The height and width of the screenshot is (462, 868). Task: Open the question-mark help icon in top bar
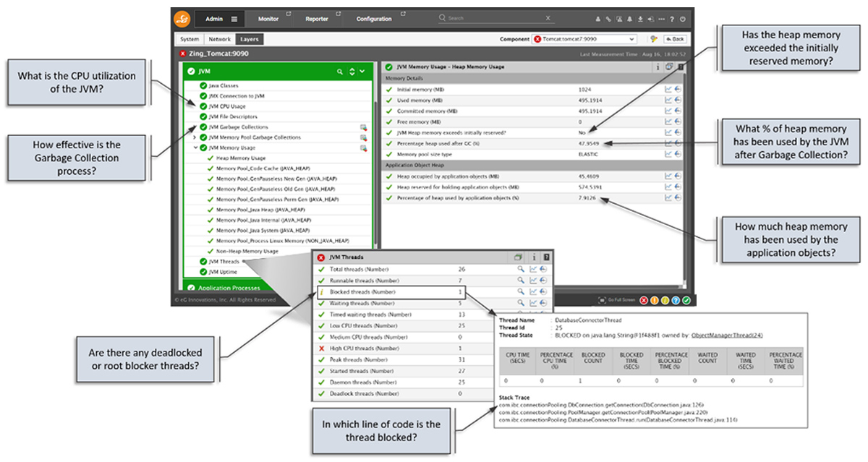pos(672,19)
